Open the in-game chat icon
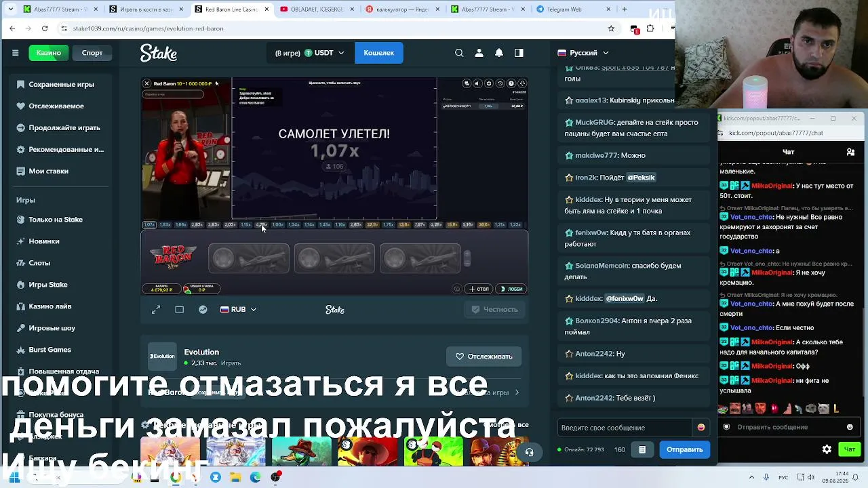Image resolution: width=868 pixels, height=488 pixels. (467, 83)
